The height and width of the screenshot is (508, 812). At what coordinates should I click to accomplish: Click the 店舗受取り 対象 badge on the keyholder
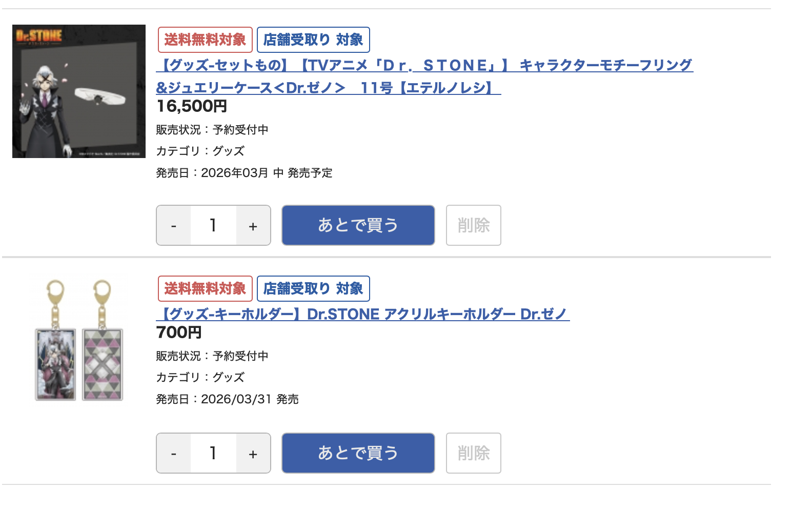pos(313,289)
